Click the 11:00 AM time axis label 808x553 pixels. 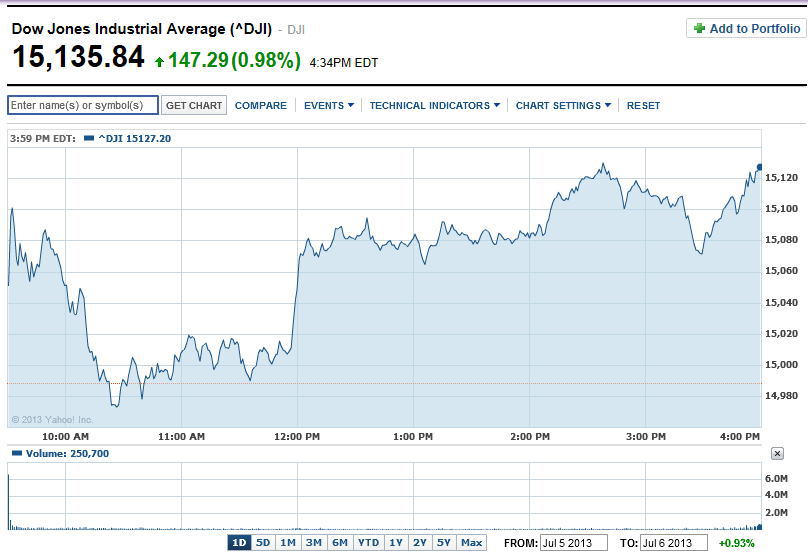point(181,437)
